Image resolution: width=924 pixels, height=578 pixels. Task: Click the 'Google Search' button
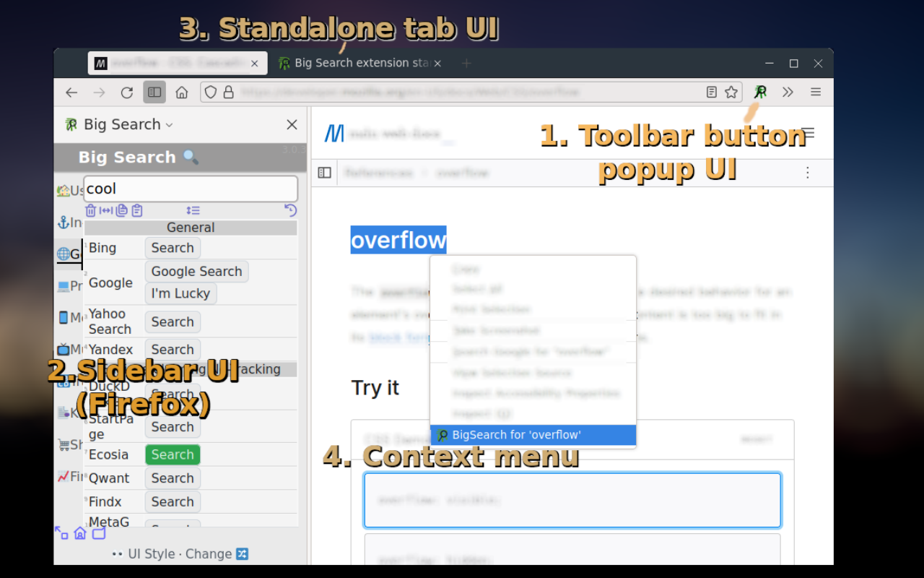tap(196, 272)
